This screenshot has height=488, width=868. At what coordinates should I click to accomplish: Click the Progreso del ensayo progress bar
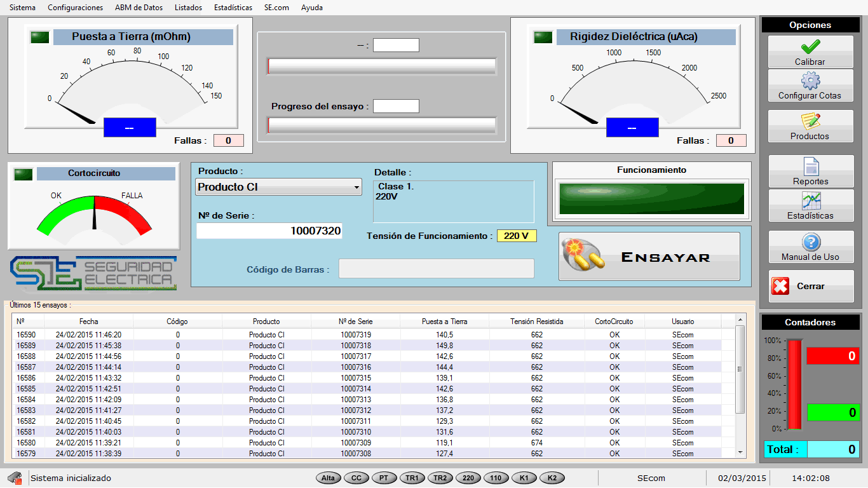[381, 125]
